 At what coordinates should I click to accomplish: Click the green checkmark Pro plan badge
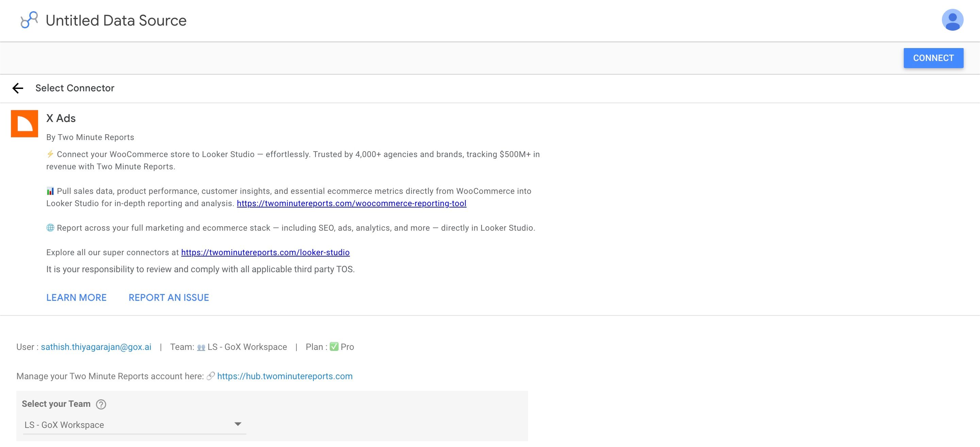click(x=334, y=346)
